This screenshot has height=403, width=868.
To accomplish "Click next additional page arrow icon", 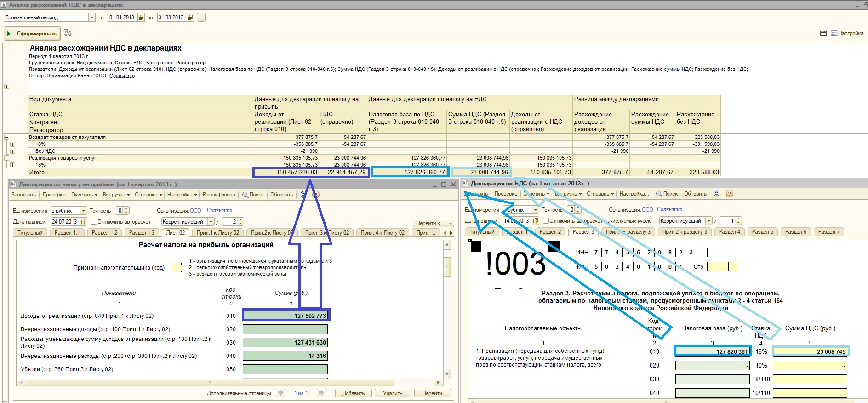I will click(321, 393).
